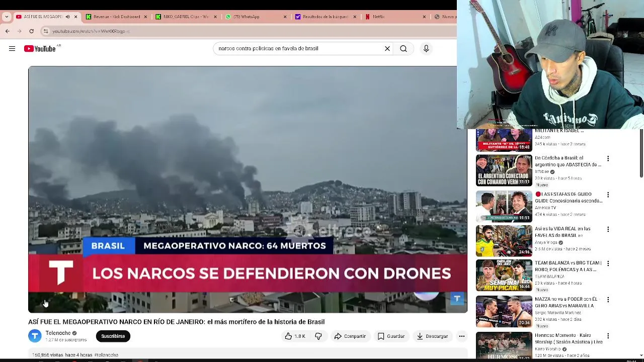Click the #telenoche hashtag in description

click(106, 355)
